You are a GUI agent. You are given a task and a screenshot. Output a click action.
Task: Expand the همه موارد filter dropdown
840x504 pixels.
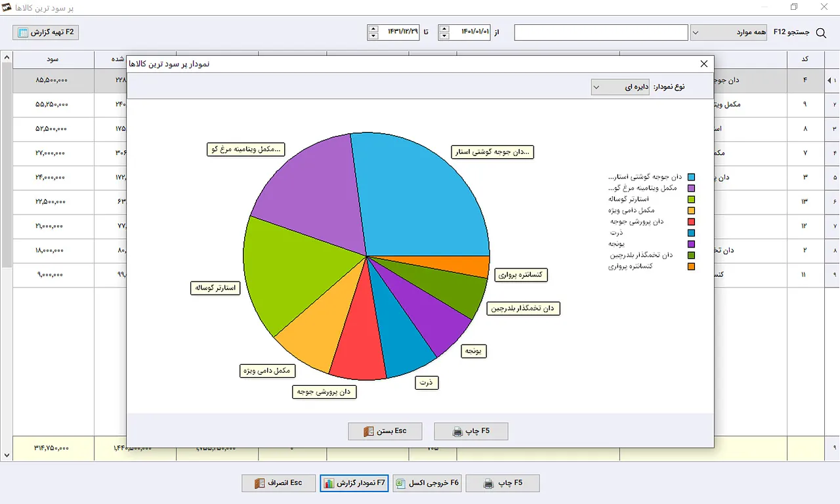coord(728,32)
